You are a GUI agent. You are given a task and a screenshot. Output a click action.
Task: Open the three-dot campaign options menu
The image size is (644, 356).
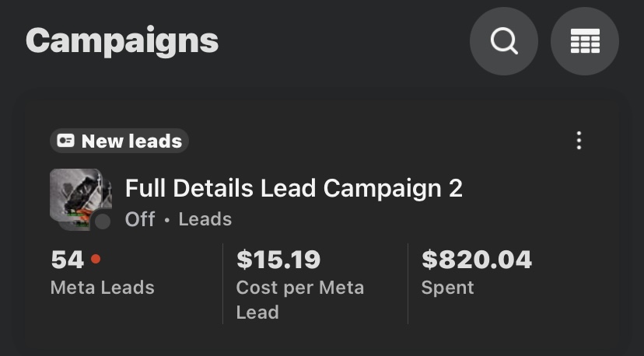click(x=579, y=141)
